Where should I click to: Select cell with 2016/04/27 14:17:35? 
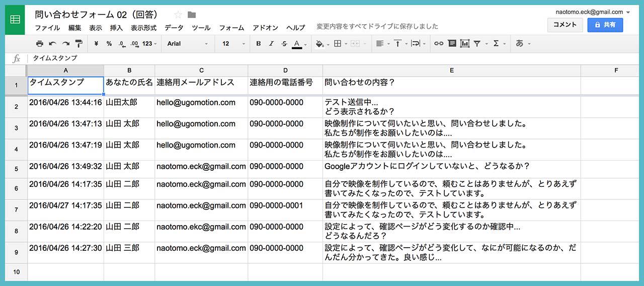pyautogui.click(x=66, y=210)
